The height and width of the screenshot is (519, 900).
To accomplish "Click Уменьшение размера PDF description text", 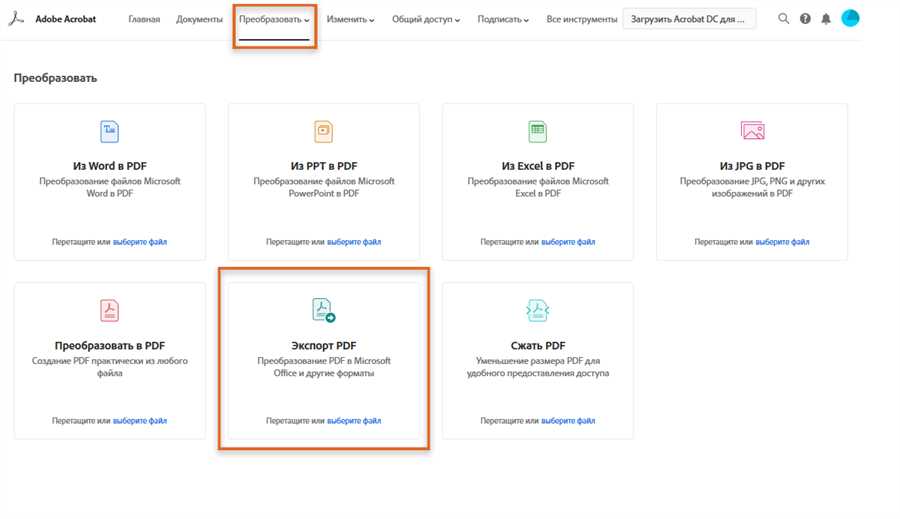I will pos(538,367).
